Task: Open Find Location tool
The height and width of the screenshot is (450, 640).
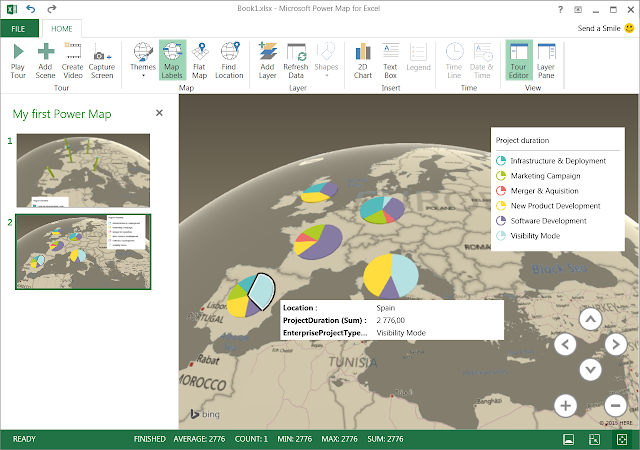Action: pyautogui.click(x=229, y=60)
